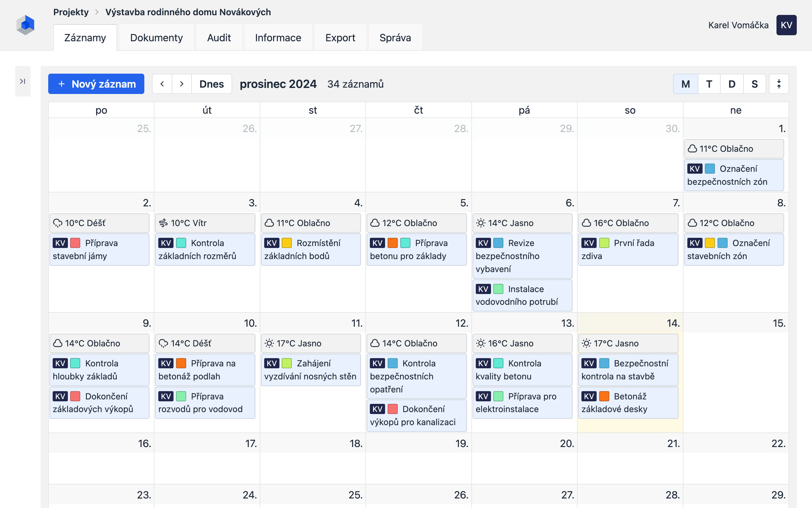Click user name Karel Vomáčka
Viewport: 812px width, 508px height.
(738, 25)
